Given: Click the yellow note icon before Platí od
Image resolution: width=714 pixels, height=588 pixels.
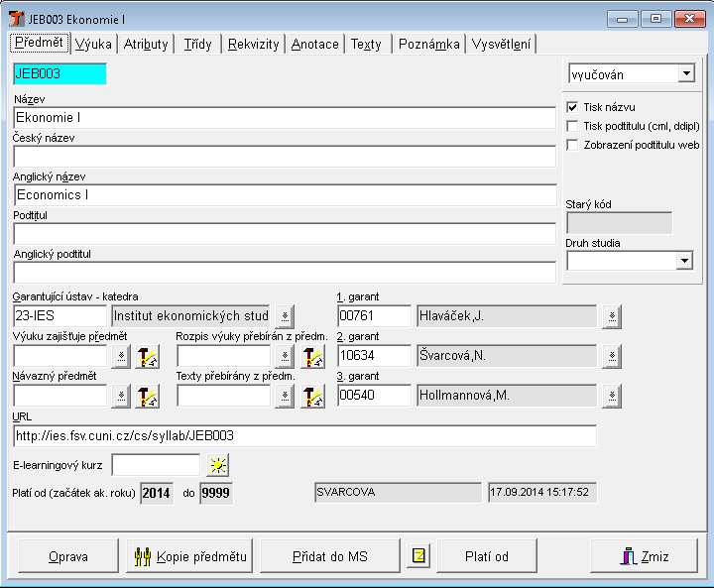Looking at the screenshot, I should click(x=418, y=555).
